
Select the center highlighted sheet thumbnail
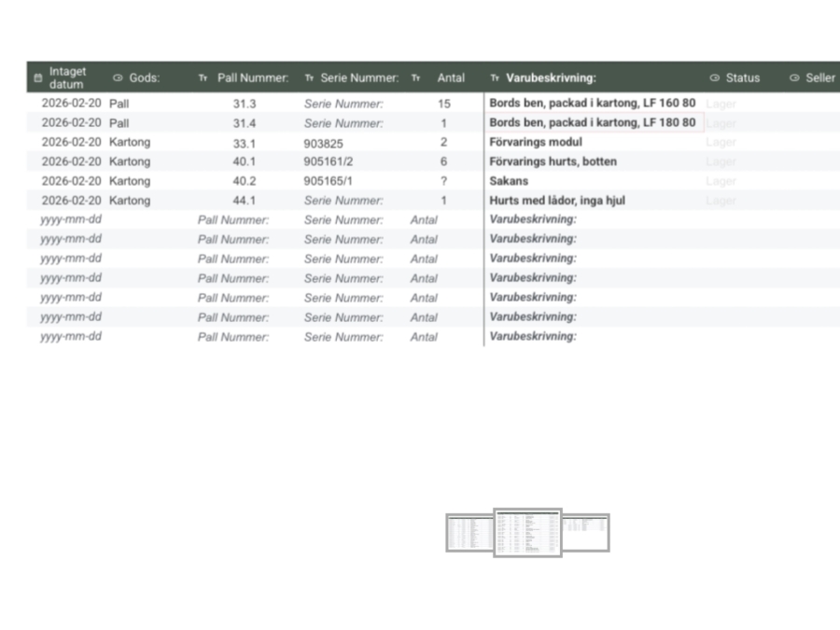[x=527, y=533]
